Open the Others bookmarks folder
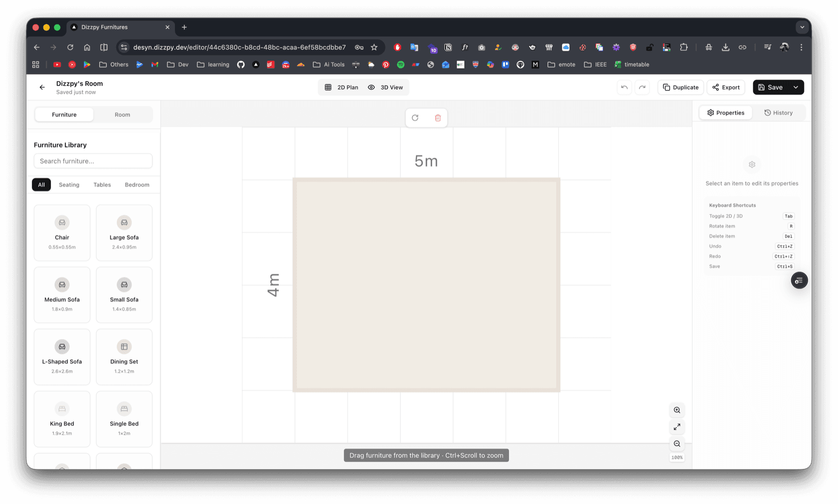The image size is (838, 504). point(114,64)
